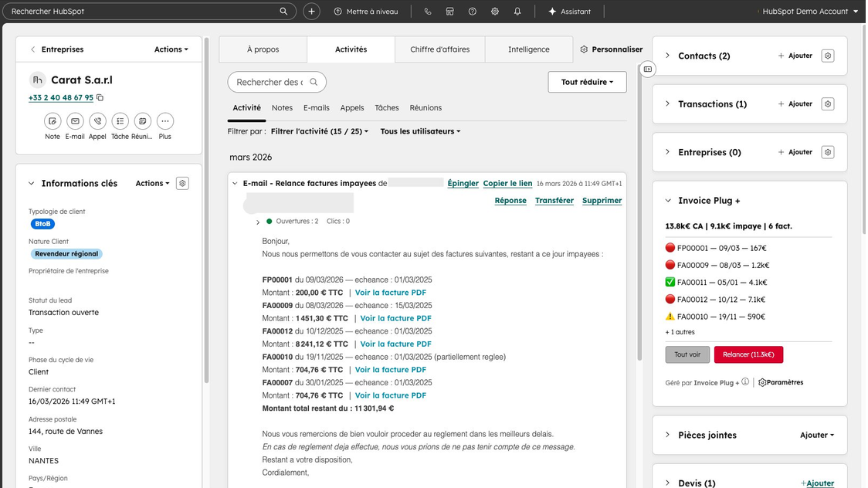Open the HubSpot Demo Account menu

[810, 11]
